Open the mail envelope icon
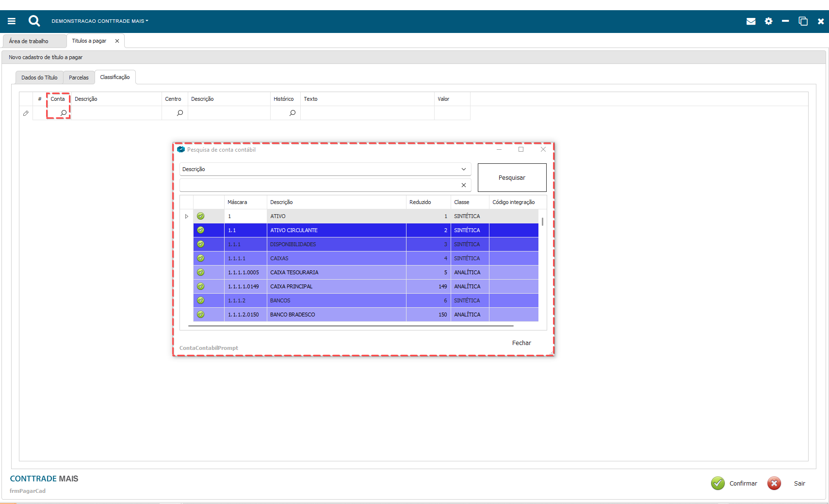 750,21
